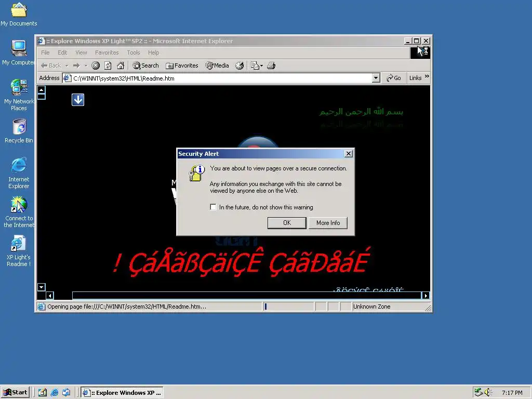
Task: Print the page with printer icon
Action: coord(271,65)
